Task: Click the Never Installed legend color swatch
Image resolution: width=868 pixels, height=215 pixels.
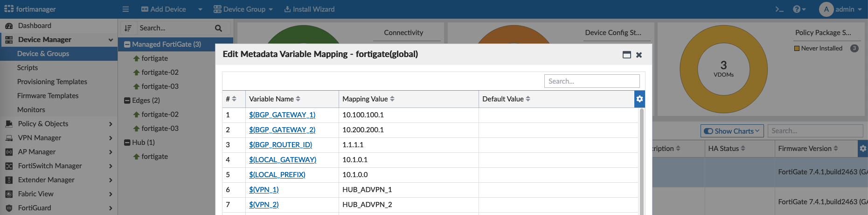Action: pos(797,49)
